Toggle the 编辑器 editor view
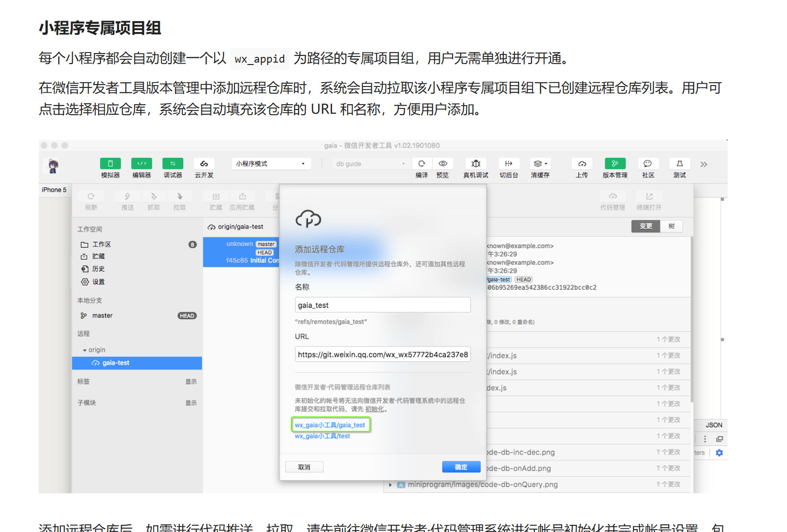The image size is (787, 532). (x=142, y=163)
